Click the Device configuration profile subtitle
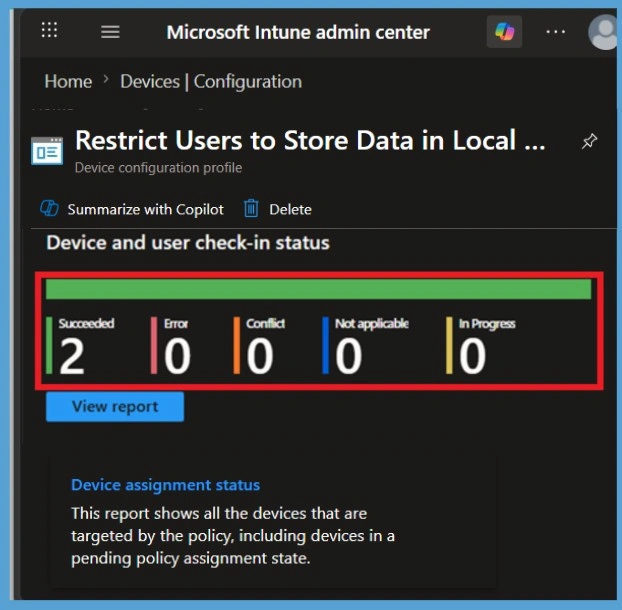 click(x=158, y=168)
